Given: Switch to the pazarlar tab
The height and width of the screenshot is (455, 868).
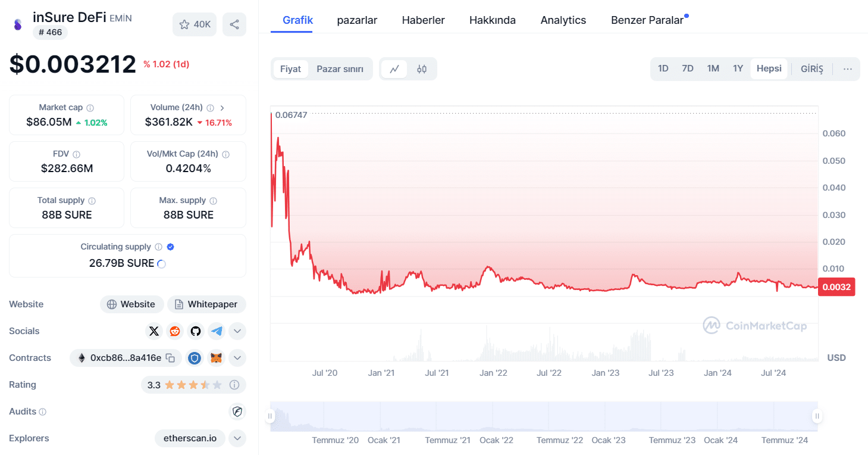Looking at the screenshot, I should tap(357, 20).
